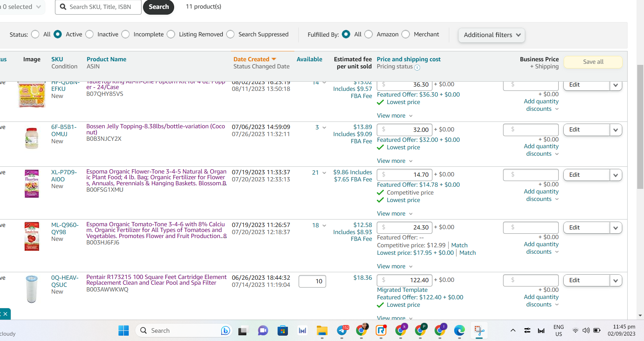Open the Additional filters dropdown

491,35
